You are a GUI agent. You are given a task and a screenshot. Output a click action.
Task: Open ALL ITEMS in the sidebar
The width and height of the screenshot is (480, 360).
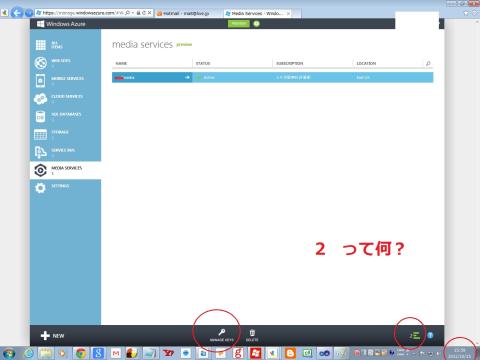click(x=65, y=45)
